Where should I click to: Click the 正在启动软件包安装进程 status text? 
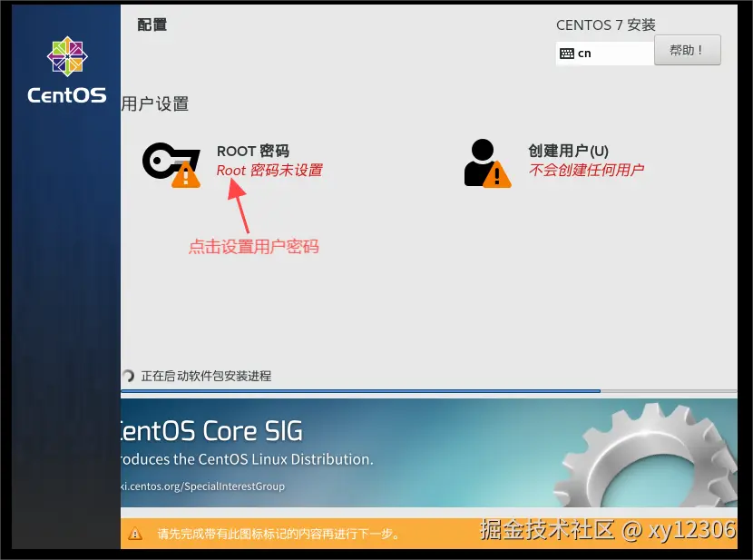(206, 376)
